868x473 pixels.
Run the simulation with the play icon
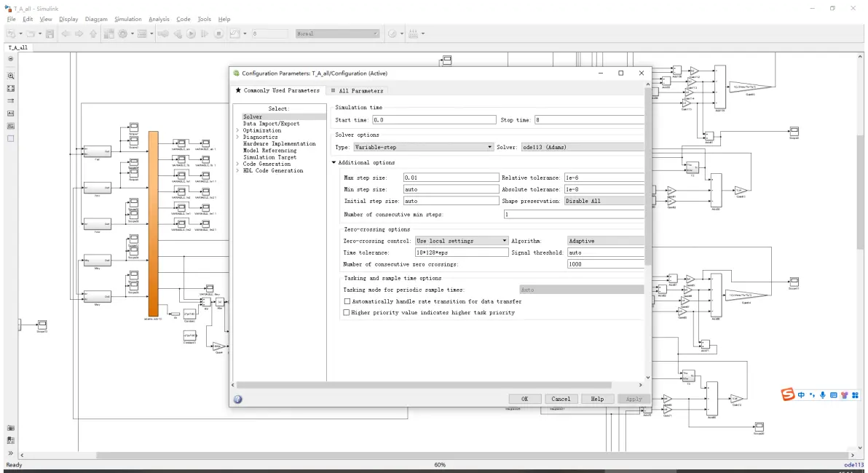click(191, 33)
